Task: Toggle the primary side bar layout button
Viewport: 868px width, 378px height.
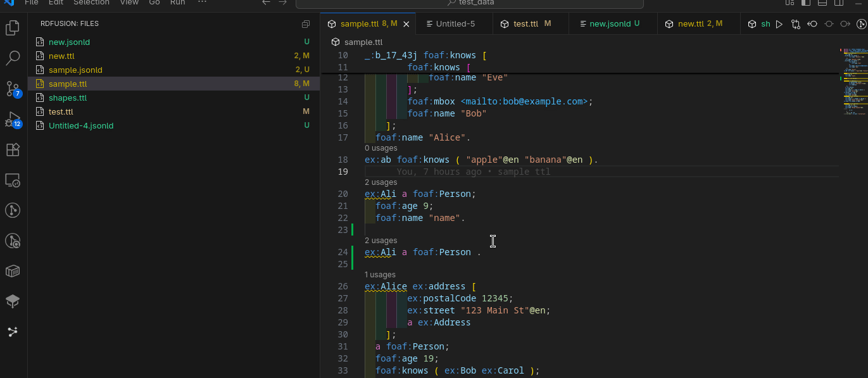Action: coord(806,3)
